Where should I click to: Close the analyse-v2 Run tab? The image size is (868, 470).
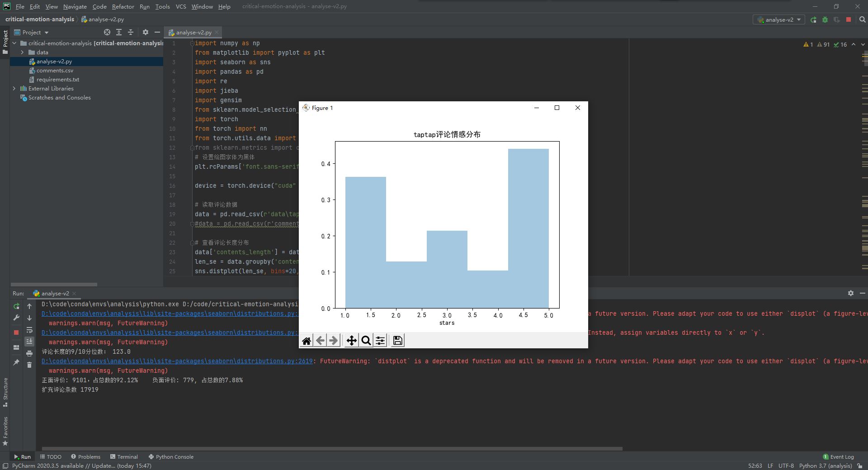tap(74, 293)
